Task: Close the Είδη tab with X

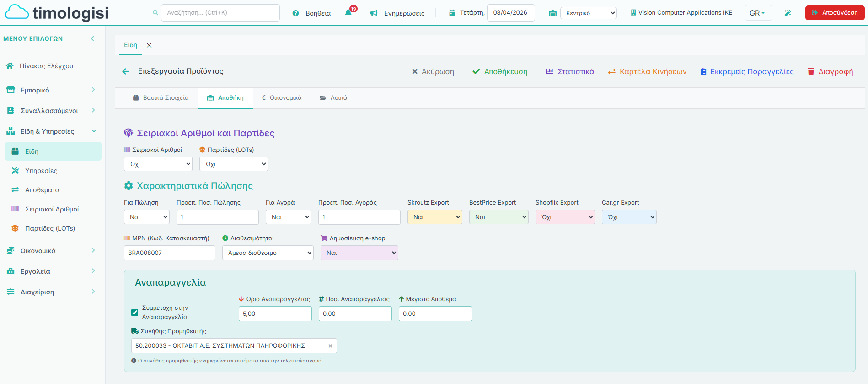Action: click(x=149, y=45)
